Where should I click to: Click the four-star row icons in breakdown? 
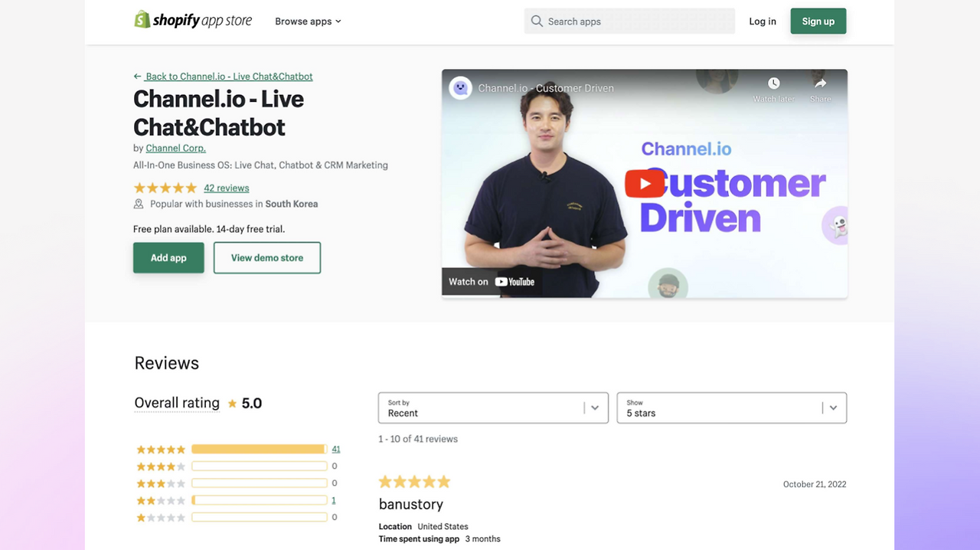pos(161,467)
